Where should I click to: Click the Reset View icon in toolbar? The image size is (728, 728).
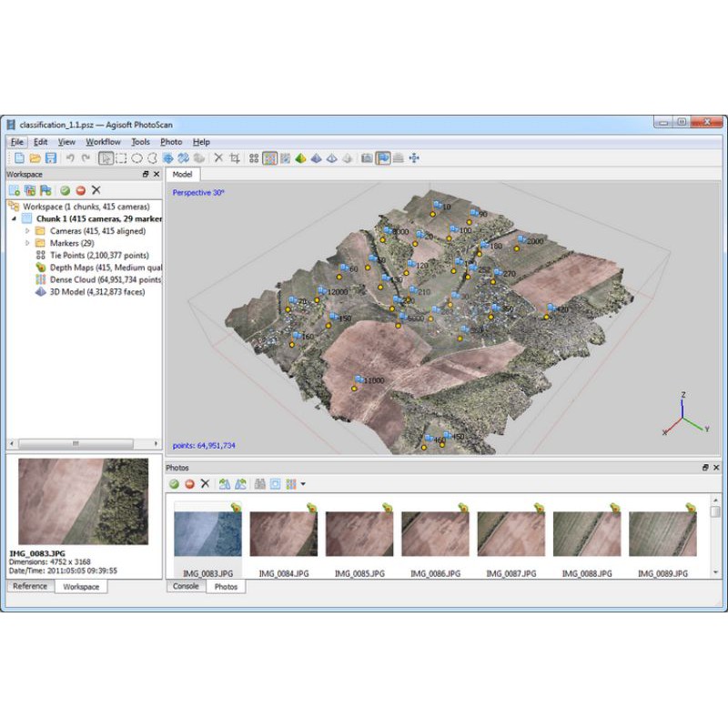(414, 158)
